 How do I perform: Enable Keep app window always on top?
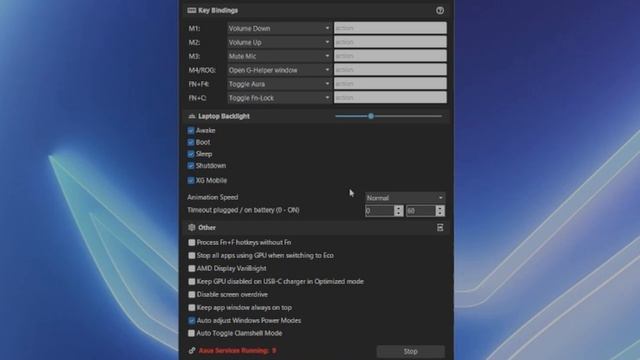tap(191, 308)
